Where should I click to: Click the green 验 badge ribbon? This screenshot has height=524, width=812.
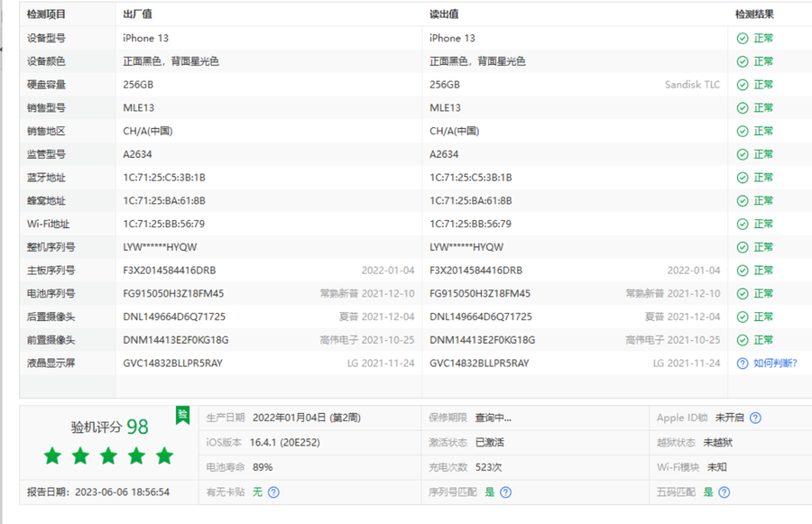click(182, 415)
